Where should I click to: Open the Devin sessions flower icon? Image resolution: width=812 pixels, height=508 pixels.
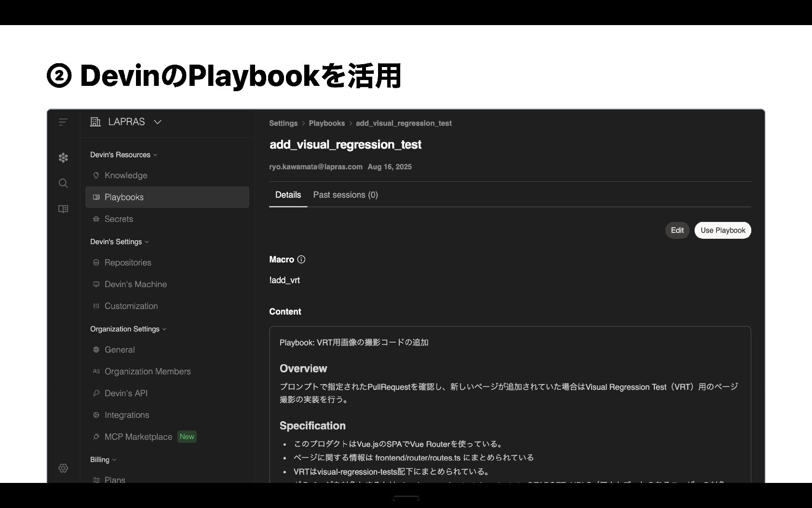tap(63, 158)
